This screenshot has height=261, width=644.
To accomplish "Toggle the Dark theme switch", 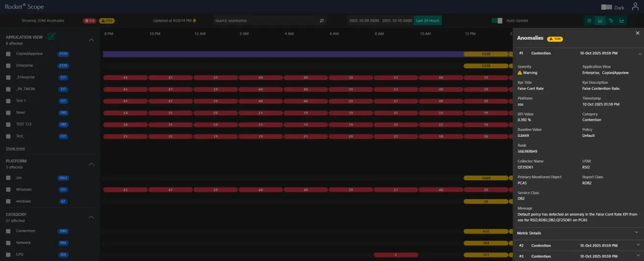I will tap(606, 7).
